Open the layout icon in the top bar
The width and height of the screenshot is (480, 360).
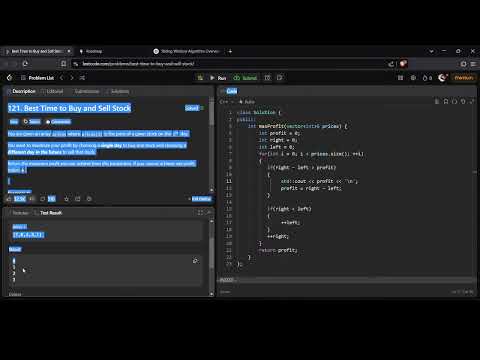point(400,78)
